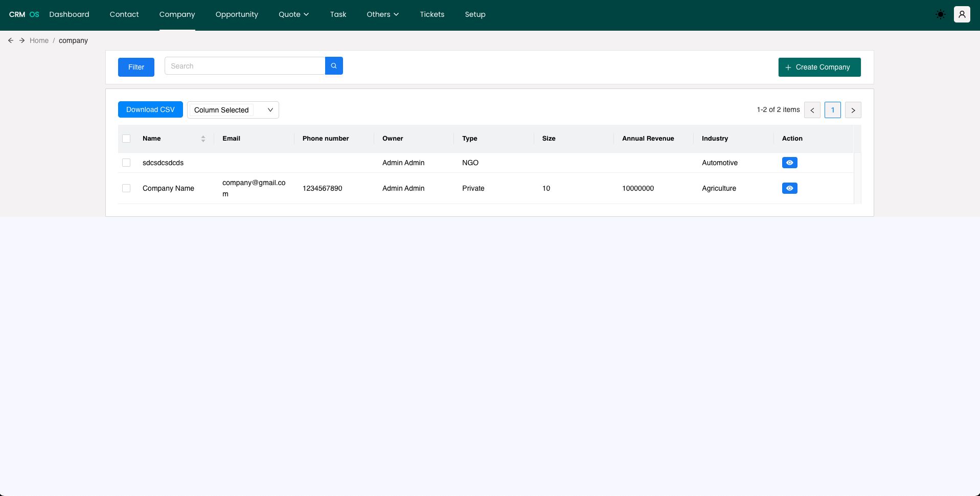View Company Name row via eye icon
Image resolution: width=980 pixels, height=496 pixels.
click(x=789, y=188)
